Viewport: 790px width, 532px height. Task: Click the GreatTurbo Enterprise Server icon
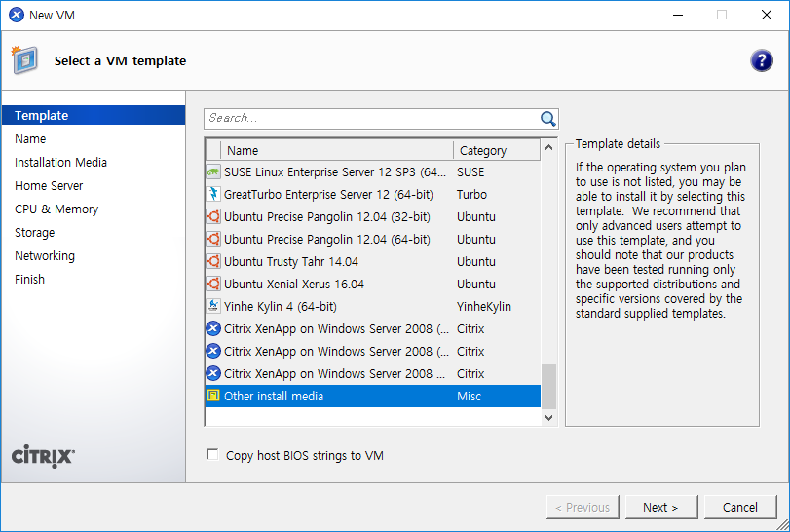(213, 195)
